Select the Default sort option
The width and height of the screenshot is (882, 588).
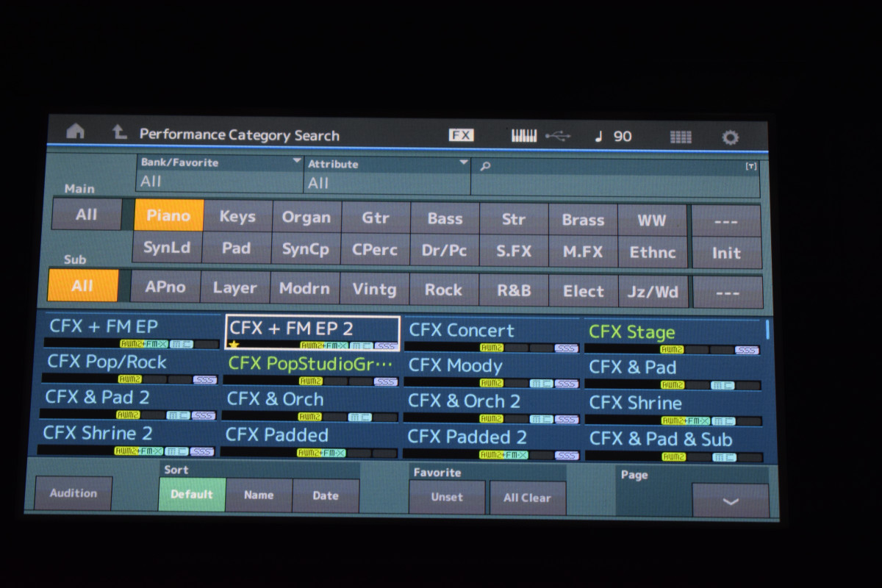[192, 495]
